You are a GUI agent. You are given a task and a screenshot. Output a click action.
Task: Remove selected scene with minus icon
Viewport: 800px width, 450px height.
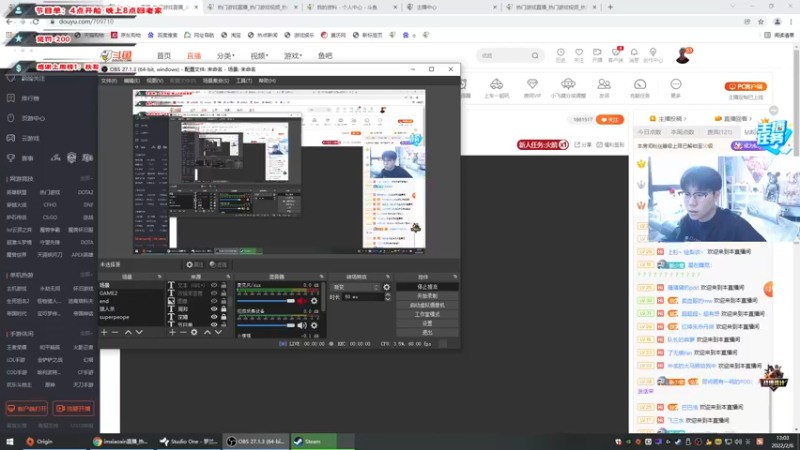coord(115,332)
